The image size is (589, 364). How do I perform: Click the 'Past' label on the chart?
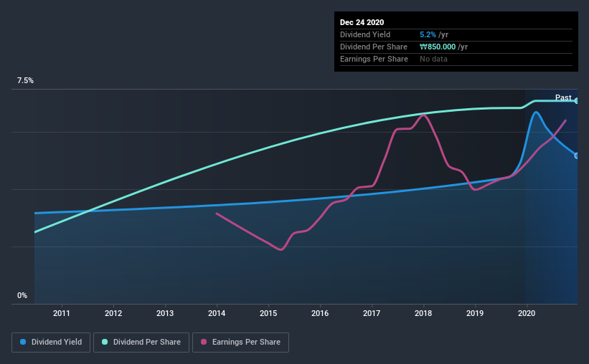[x=563, y=97]
